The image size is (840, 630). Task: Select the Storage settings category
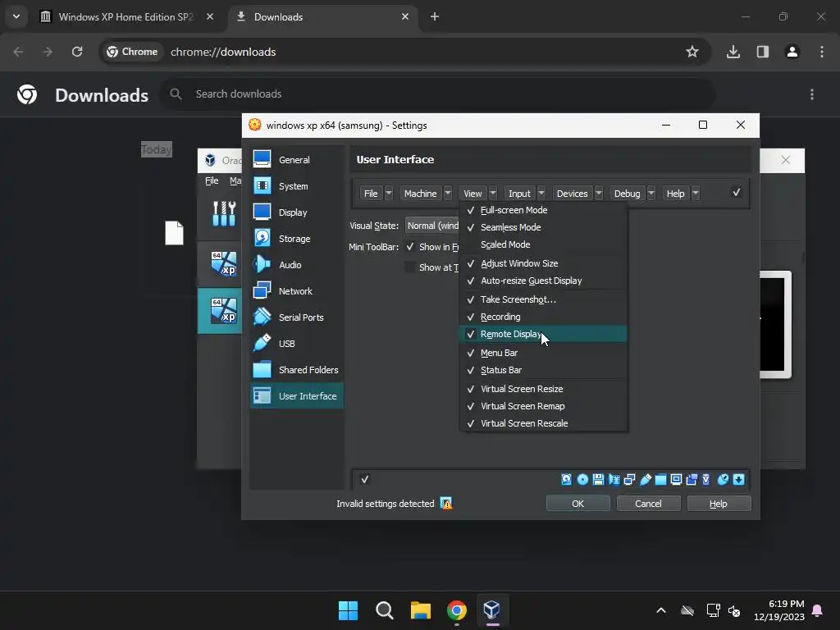click(x=297, y=239)
